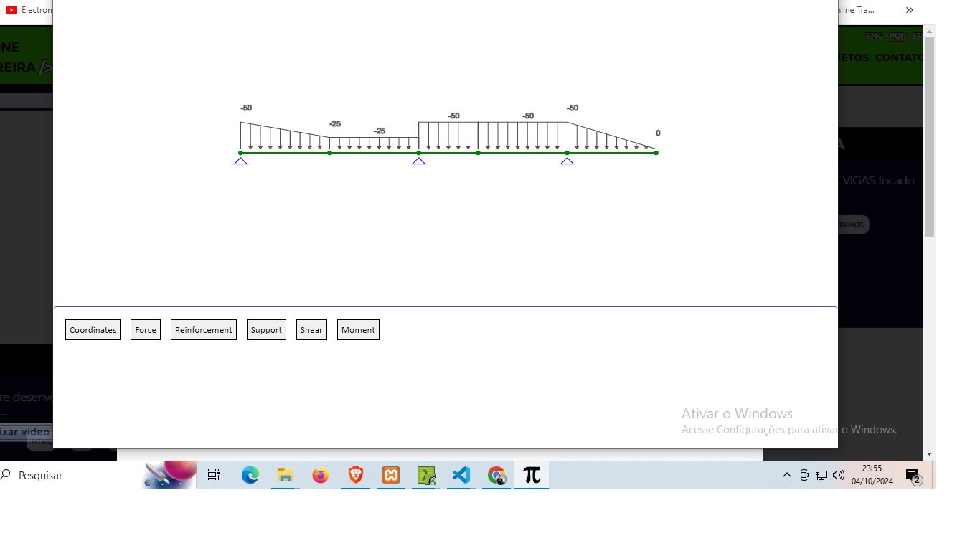This screenshot has width=980, height=551.
Task: Show the Shear diagram
Action: [x=311, y=330]
